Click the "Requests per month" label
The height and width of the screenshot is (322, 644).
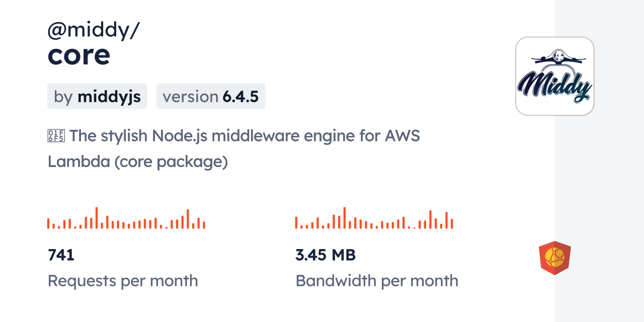click(123, 281)
